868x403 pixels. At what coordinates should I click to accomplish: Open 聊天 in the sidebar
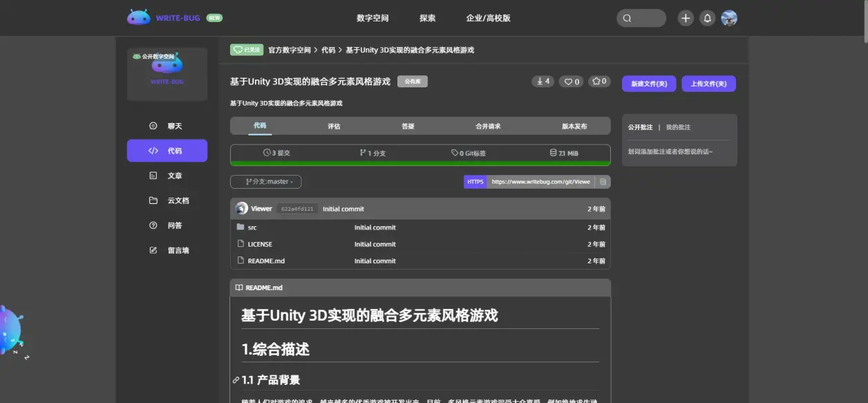167,126
